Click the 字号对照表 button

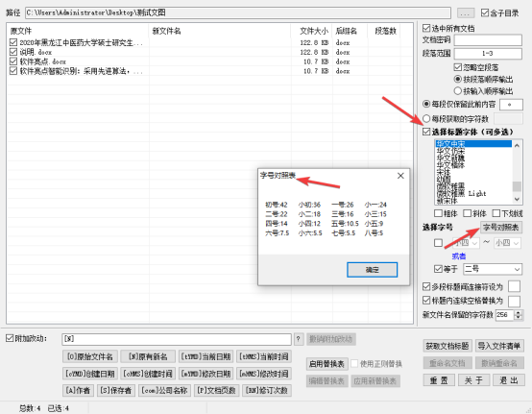click(x=501, y=228)
